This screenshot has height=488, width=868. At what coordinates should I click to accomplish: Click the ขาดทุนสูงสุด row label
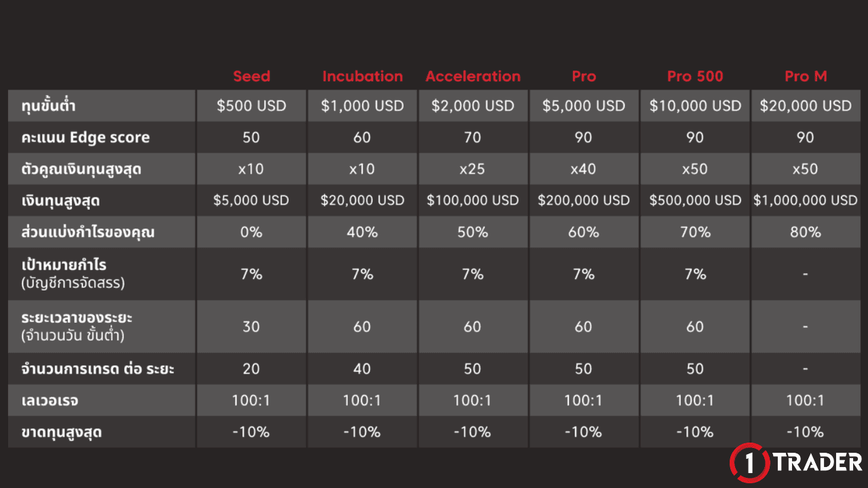coord(61,432)
